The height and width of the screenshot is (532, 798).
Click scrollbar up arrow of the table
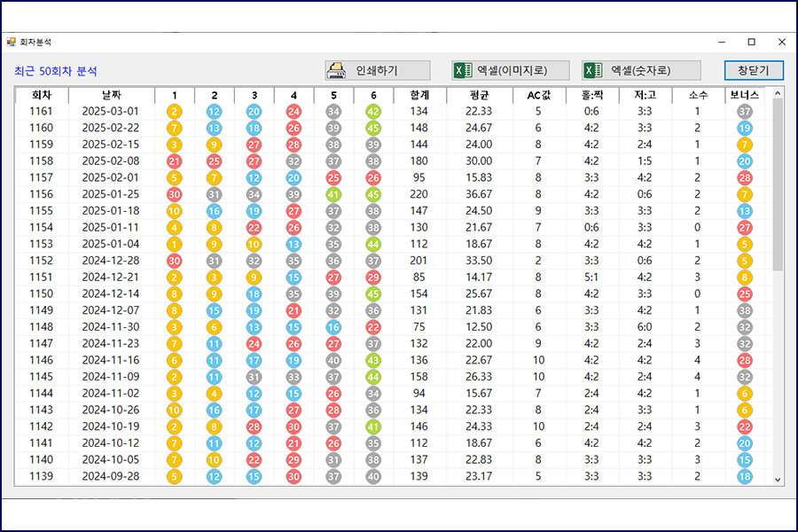coord(778,93)
